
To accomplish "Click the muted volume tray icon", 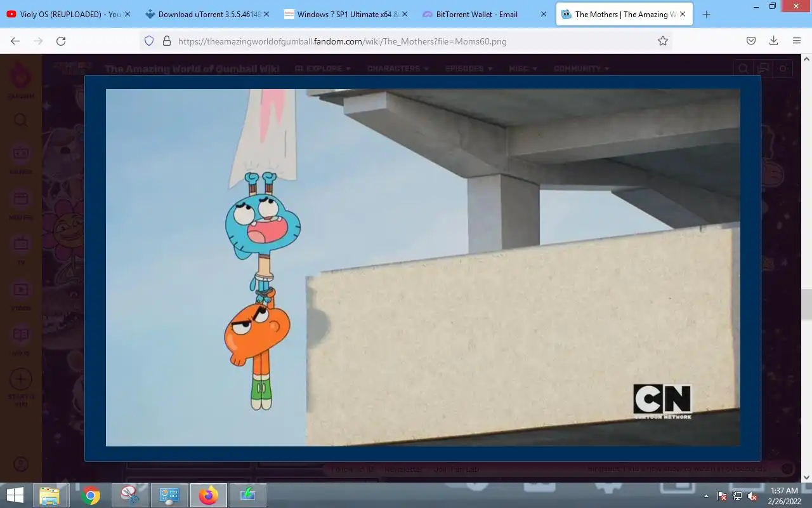I will pos(752,496).
